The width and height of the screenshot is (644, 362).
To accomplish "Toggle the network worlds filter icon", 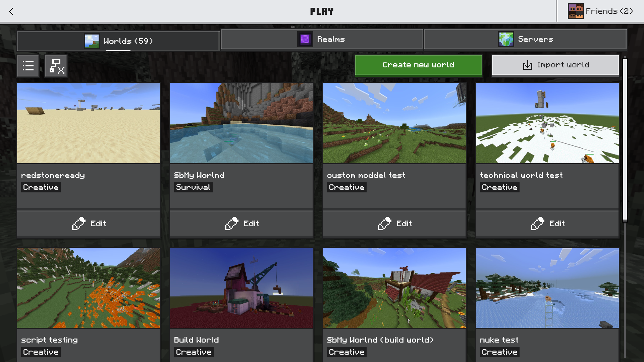I will (56, 66).
